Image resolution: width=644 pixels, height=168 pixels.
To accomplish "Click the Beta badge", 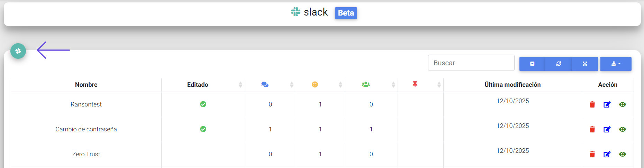I will point(346,13).
